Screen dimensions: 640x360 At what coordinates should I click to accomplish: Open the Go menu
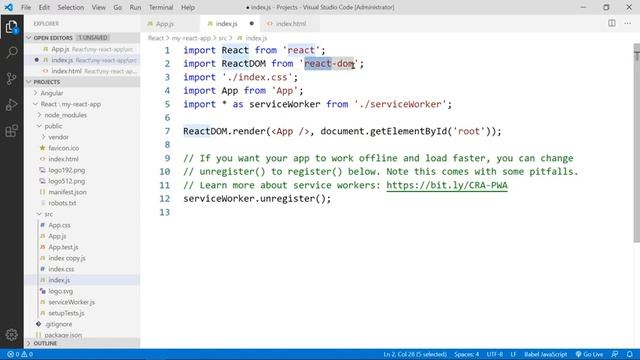tap(118, 7)
